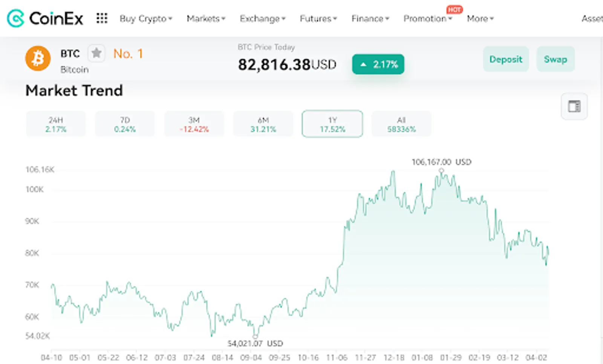Click the 04-02 date axis label
The width and height of the screenshot is (603, 364).
pyautogui.click(x=536, y=357)
